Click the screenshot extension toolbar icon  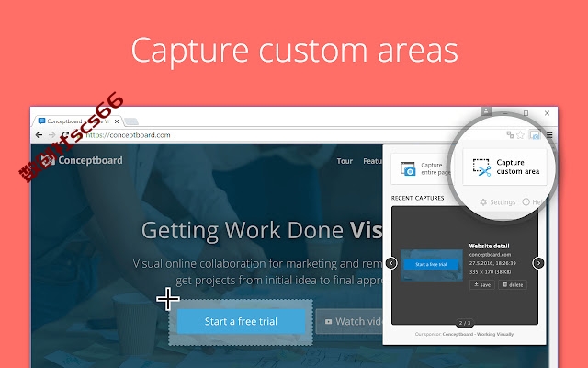click(535, 135)
